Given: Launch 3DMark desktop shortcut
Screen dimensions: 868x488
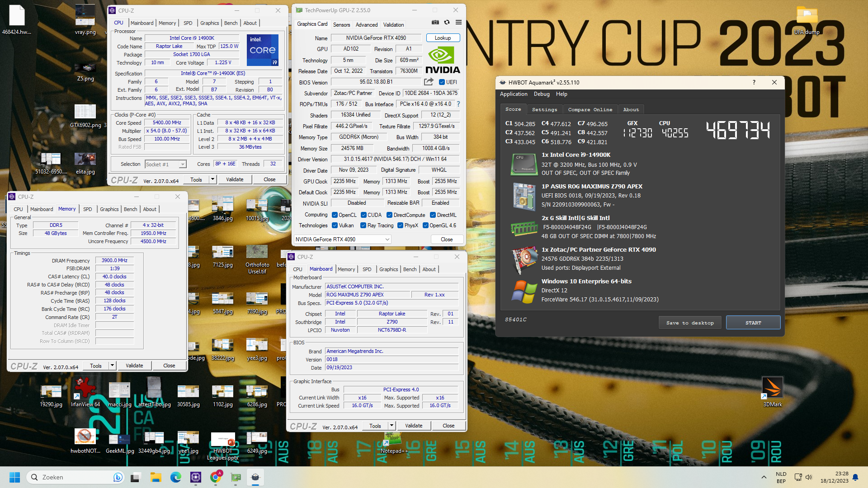Looking at the screenshot, I should 773,392.
